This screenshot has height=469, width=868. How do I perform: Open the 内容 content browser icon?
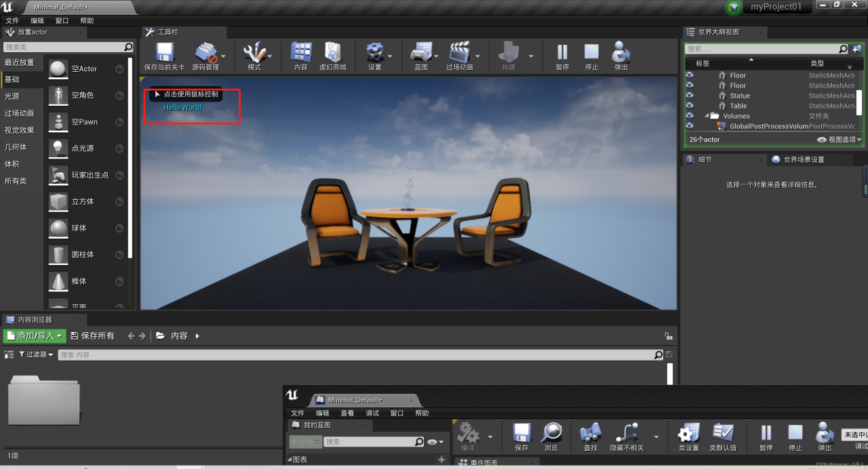point(300,52)
